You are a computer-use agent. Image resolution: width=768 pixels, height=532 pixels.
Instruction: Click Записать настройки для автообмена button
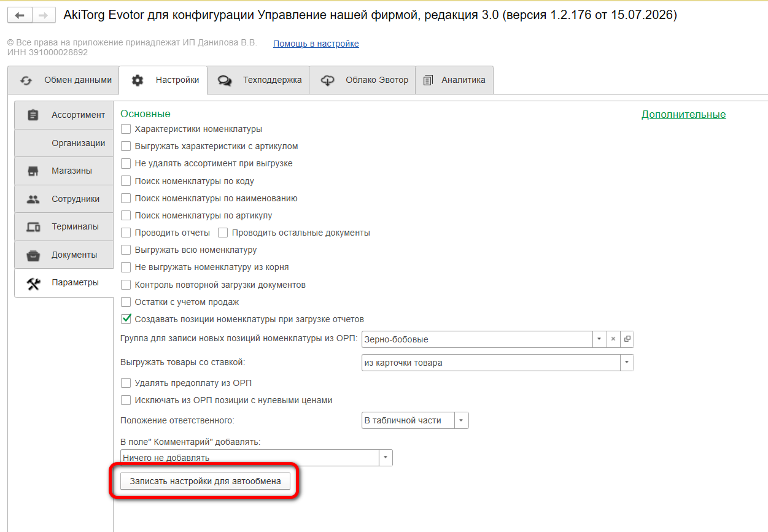(205, 482)
